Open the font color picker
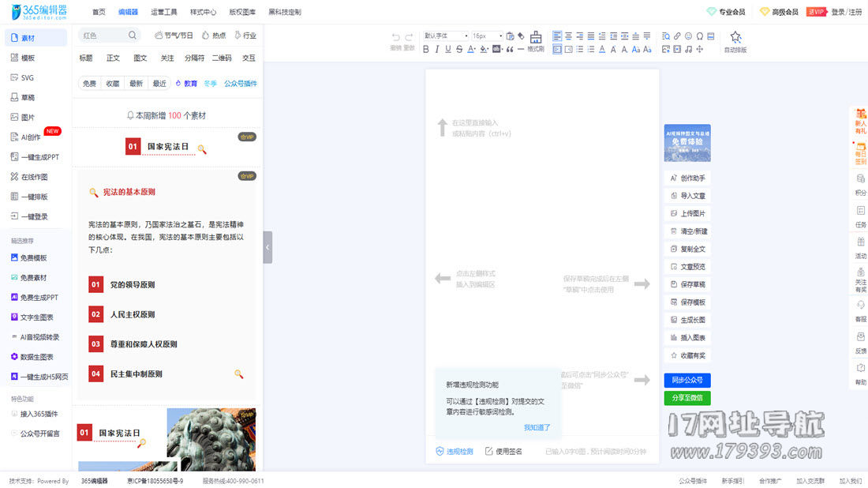 coord(471,49)
